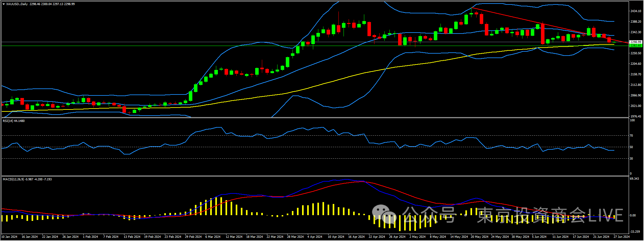Screen dimensions: 644x241
Task: Click the 26 Jan 2024 date label
Action: (70, 237)
